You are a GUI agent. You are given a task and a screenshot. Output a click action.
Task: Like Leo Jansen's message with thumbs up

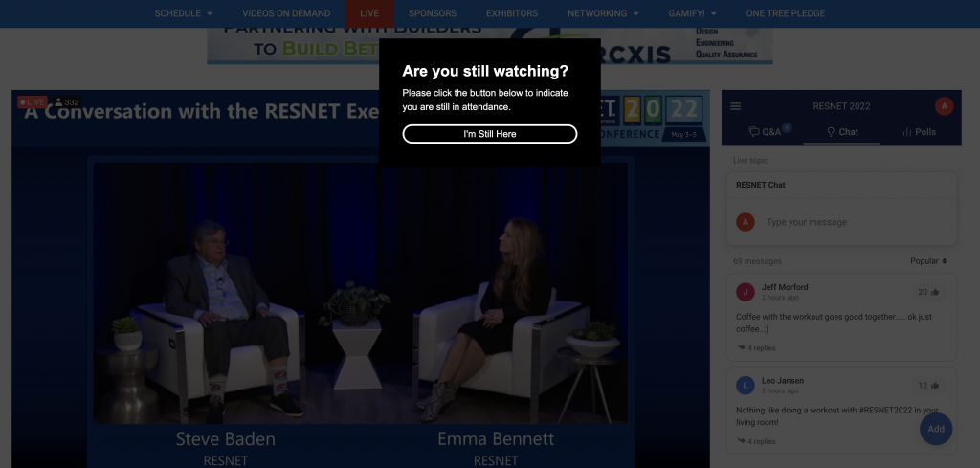coord(935,386)
